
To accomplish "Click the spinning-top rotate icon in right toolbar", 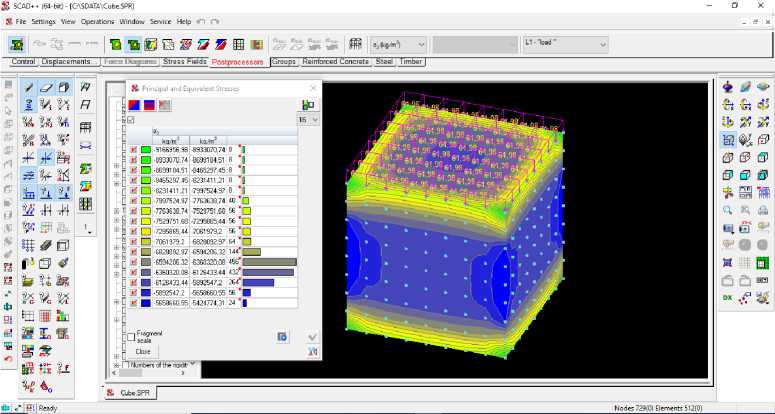I will [728, 87].
